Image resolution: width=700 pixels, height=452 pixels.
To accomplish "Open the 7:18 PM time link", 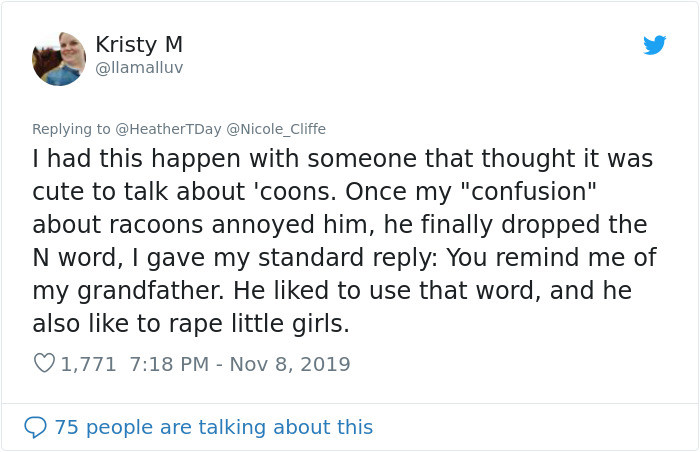I will [167, 364].
